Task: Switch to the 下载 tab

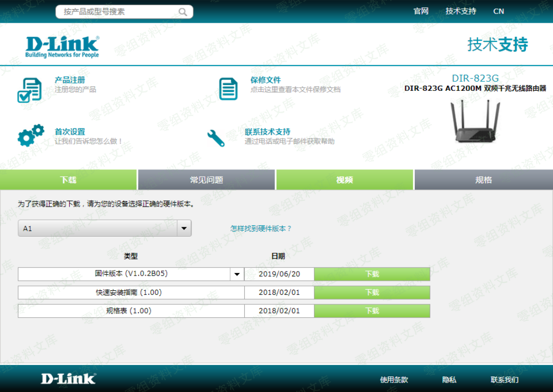Action: [69, 180]
